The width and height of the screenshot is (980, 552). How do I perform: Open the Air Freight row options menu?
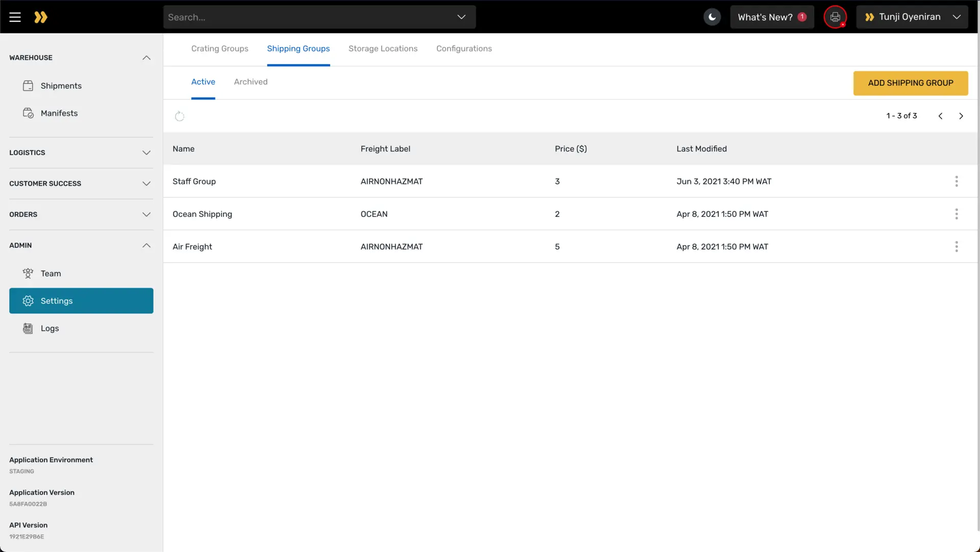pos(957,247)
